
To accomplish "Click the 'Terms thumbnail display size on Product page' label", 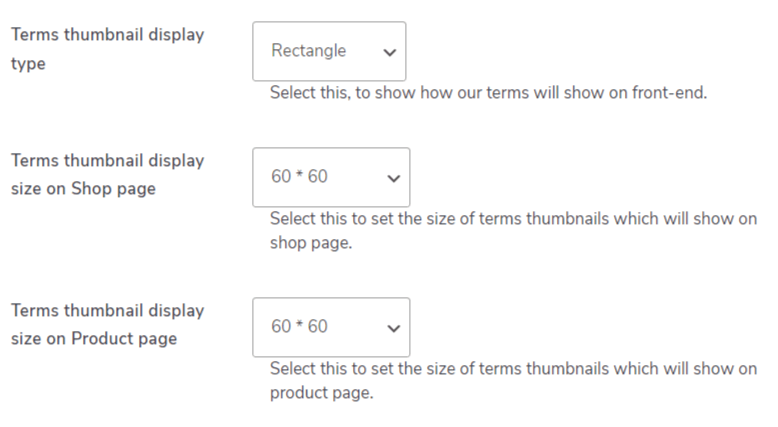I will [107, 311].
